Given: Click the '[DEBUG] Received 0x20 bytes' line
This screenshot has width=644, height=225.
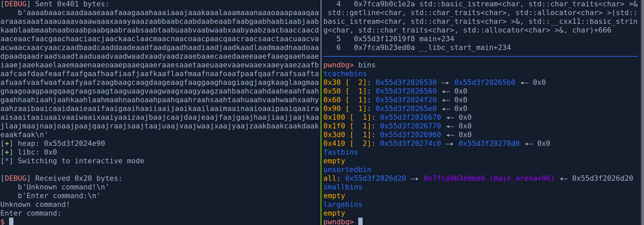Looking at the screenshot, I should (61, 178).
